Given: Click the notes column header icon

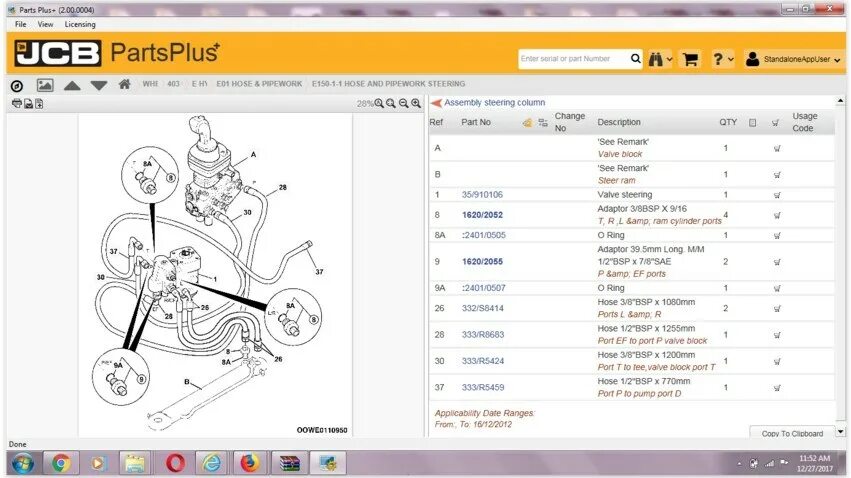Looking at the screenshot, I should coord(752,123).
